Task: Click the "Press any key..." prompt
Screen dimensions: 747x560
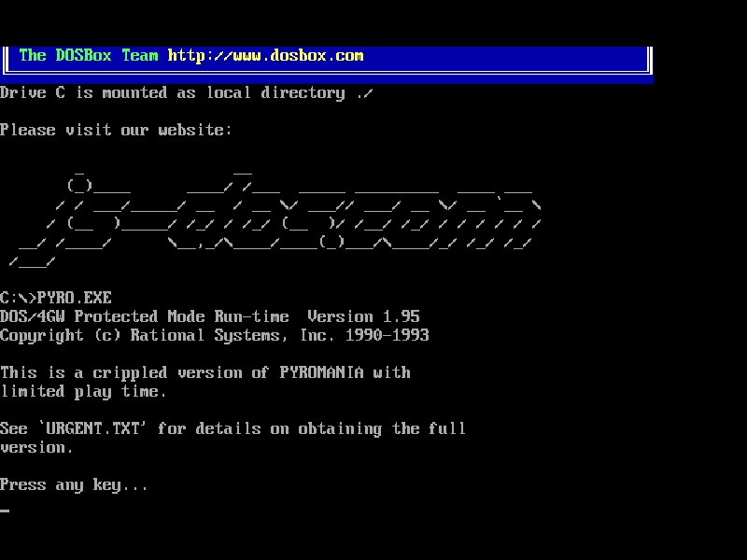Action: 74,484
